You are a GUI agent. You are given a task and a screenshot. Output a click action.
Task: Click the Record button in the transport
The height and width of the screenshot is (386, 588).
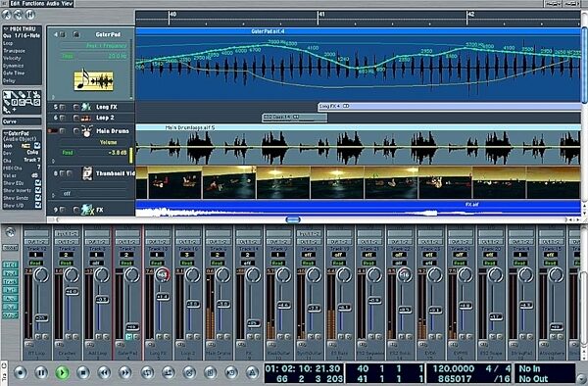click(x=21, y=372)
